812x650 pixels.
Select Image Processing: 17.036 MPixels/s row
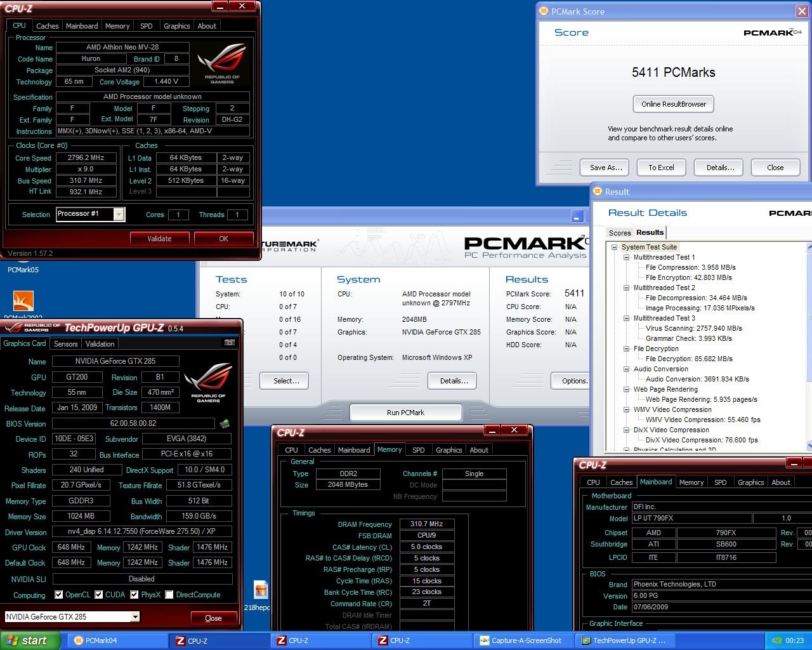coord(700,308)
